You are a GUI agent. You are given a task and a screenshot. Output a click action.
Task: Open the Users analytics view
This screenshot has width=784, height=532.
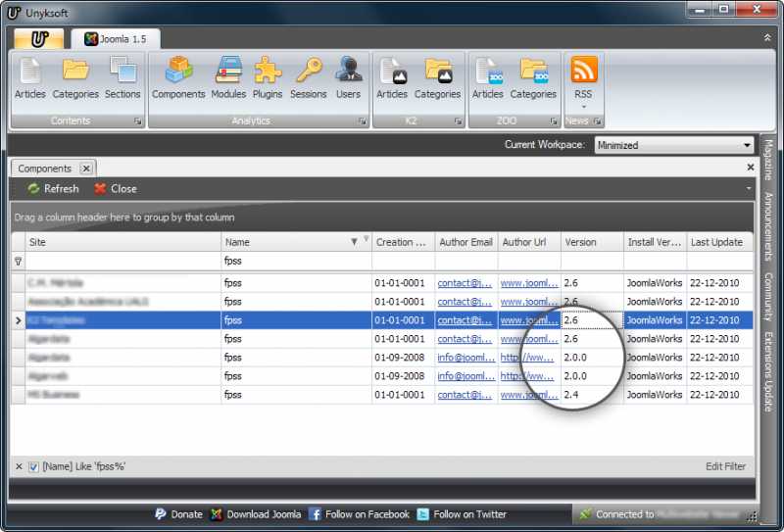pos(349,78)
